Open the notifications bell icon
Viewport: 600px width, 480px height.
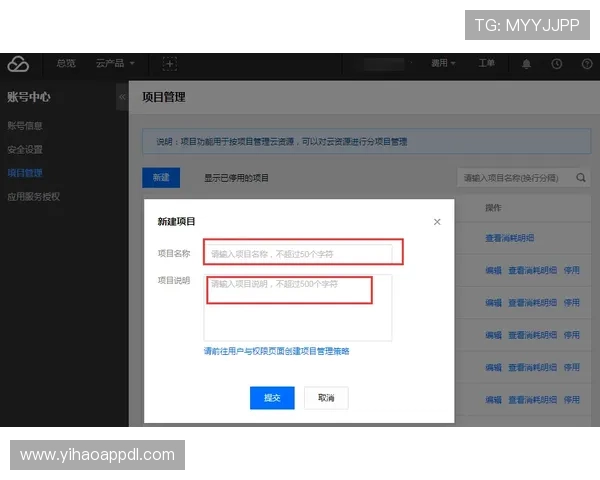[x=527, y=64]
